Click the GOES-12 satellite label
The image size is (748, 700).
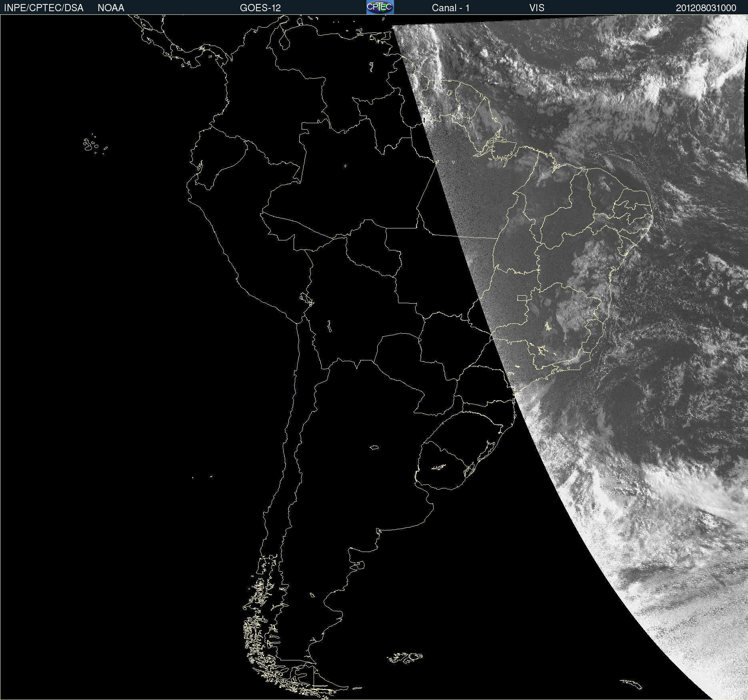point(260,8)
